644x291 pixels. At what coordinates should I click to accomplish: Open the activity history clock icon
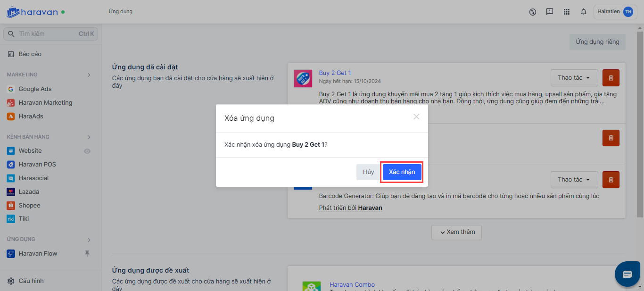pyautogui.click(x=533, y=12)
